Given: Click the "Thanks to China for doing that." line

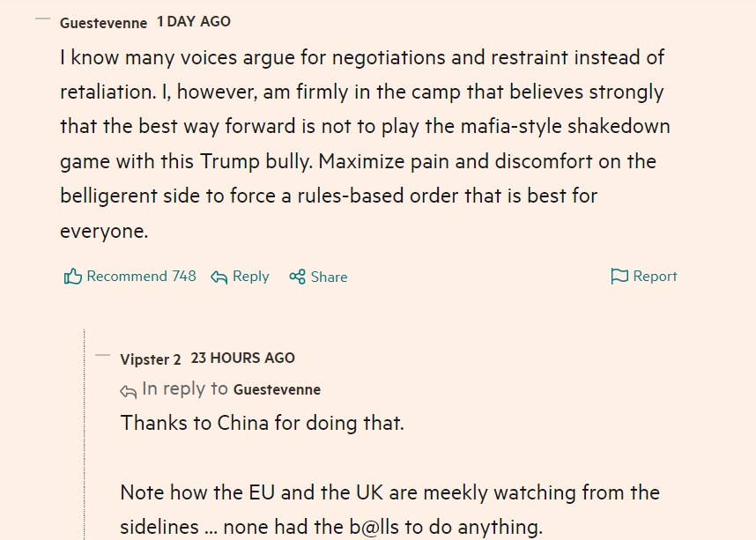Looking at the screenshot, I should (x=263, y=423).
